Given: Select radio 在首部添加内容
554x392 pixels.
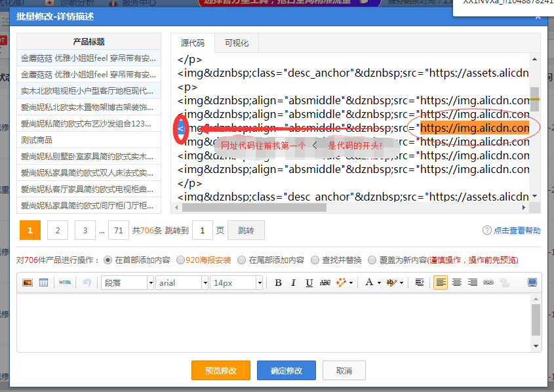Looking at the screenshot, I should [x=108, y=260].
